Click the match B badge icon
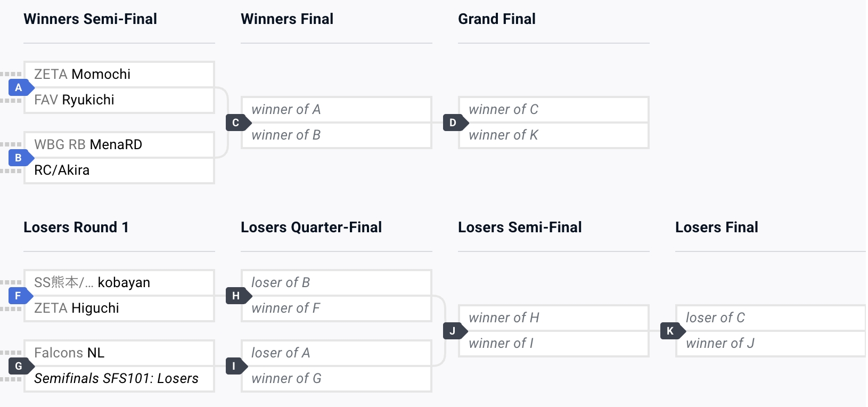This screenshot has width=868, height=407. coord(20,158)
